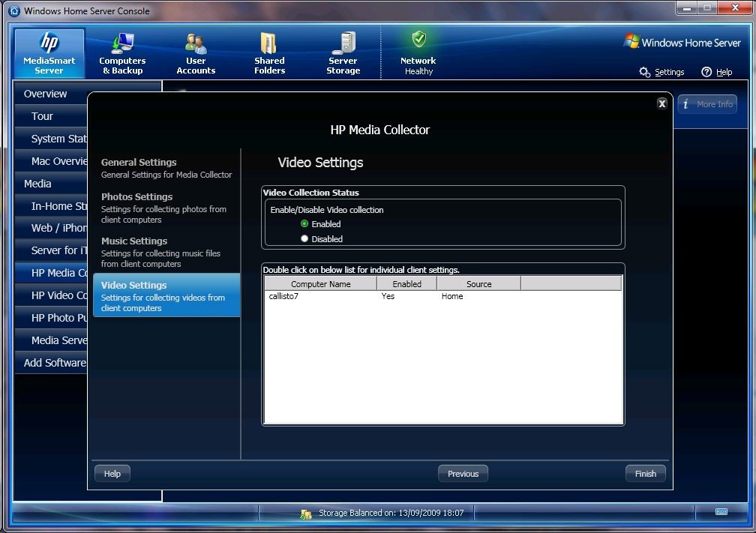Viewport: 756px width, 533px height.
Task: Select the Disabled video collection option
Action: (x=304, y=238)
